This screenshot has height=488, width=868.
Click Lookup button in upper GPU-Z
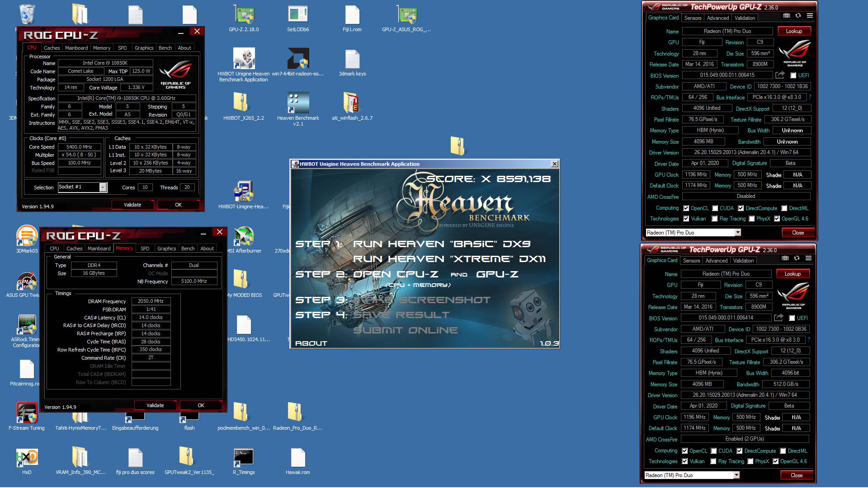click(794, 31)
